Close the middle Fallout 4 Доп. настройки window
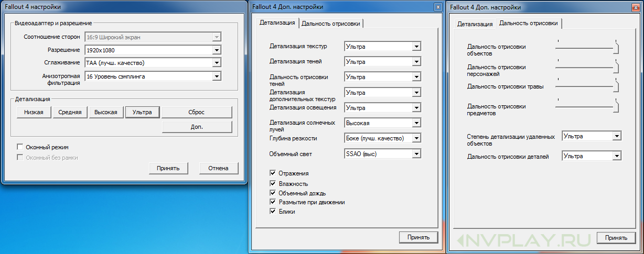This screenshot has height=254, width=644. [x=438, y=7]
